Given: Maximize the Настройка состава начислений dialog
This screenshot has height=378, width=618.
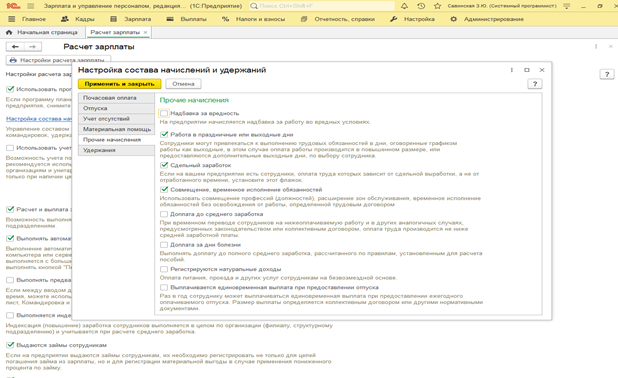Looking at the screenshot, I should point(527,70).
